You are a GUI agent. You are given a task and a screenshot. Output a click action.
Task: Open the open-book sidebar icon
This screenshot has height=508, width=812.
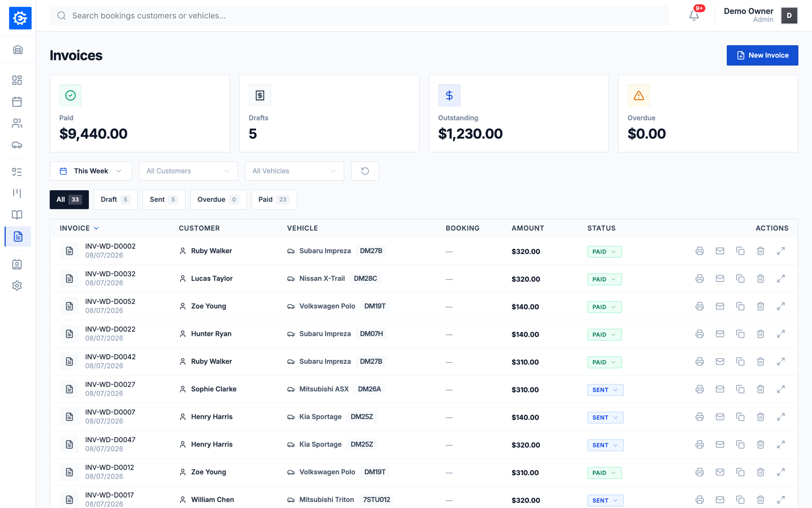pos(17,215)
